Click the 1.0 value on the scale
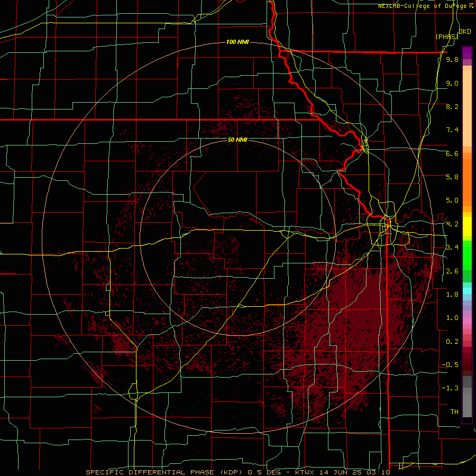 pyautogui.click(x=452, y=318)
